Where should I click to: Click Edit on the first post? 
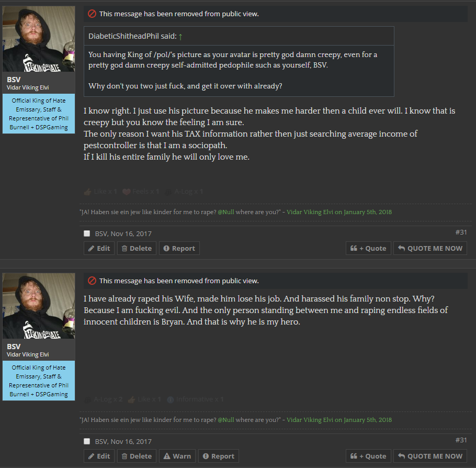(x=99, y=248)
